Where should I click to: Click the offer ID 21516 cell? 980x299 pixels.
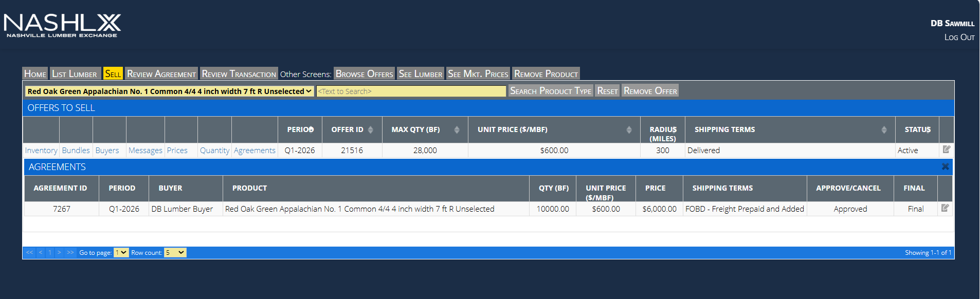coord(352,150)
